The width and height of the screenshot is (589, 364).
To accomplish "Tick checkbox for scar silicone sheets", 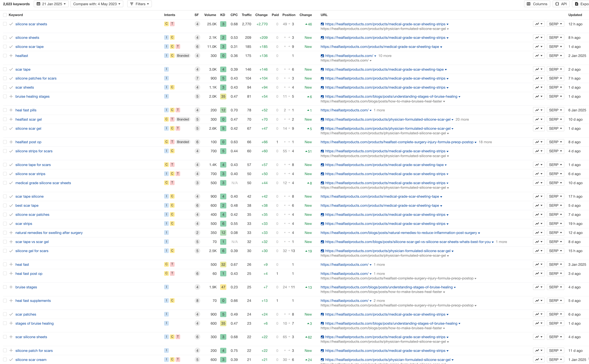I will pyautogui.click(x=5, y=337).
